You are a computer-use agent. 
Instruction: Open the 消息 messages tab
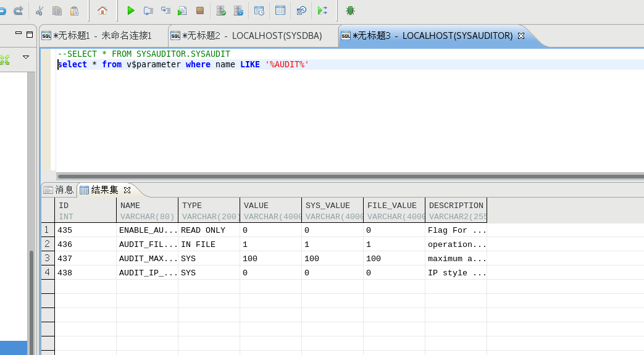[x=59, y=190]
